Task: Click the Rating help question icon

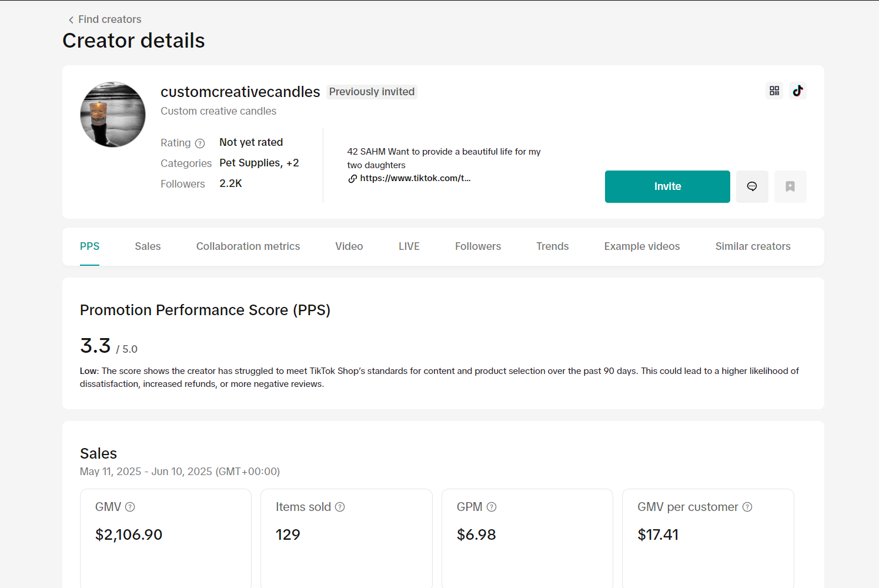Action: [x=200, y=143]
